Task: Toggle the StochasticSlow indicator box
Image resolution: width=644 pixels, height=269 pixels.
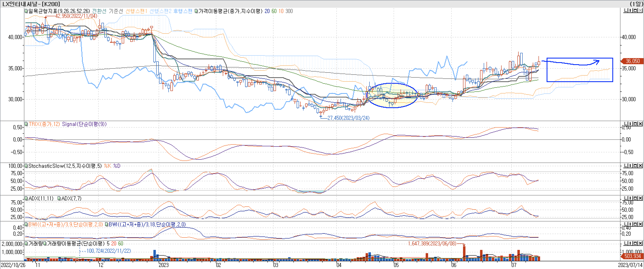Action: (x=26, y=166)
